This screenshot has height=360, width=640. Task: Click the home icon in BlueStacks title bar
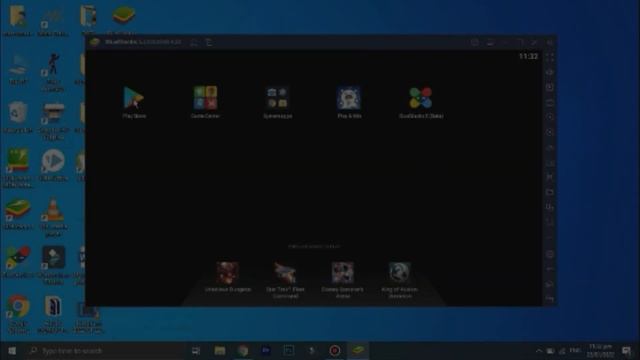point(194,42)
